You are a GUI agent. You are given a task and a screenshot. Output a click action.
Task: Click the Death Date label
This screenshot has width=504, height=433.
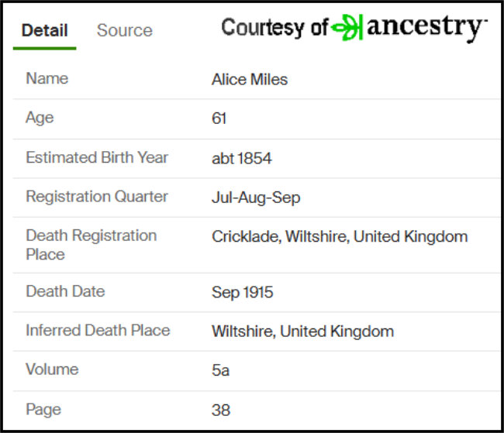click(x=65, y=291)
